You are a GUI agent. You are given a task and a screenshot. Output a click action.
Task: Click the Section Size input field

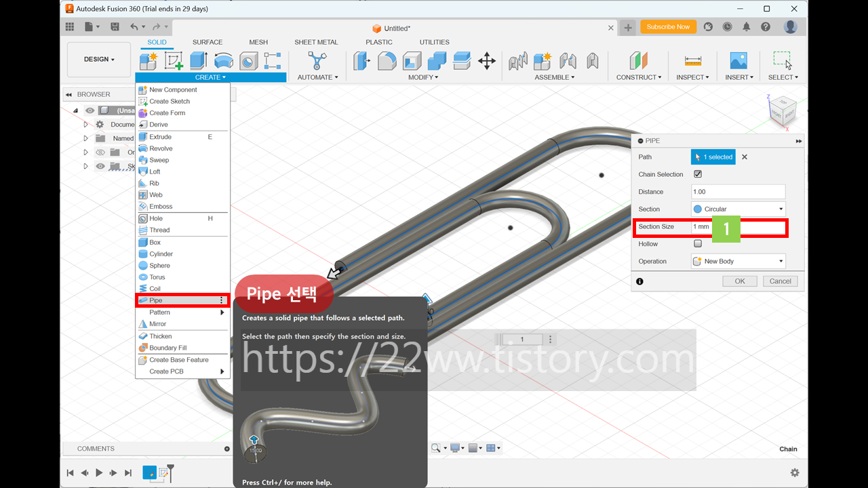coord(738,226)
